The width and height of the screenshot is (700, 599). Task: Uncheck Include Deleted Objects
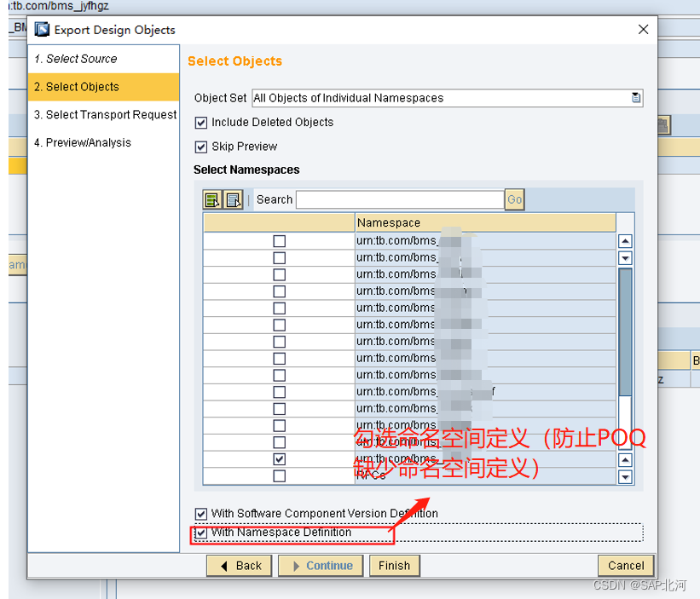(x=201, y=122)
